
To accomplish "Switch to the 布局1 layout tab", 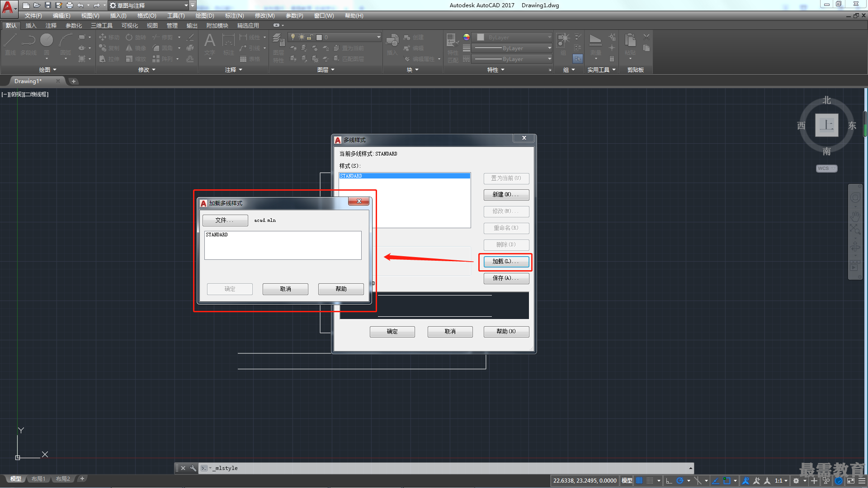I will coord(38,479).
